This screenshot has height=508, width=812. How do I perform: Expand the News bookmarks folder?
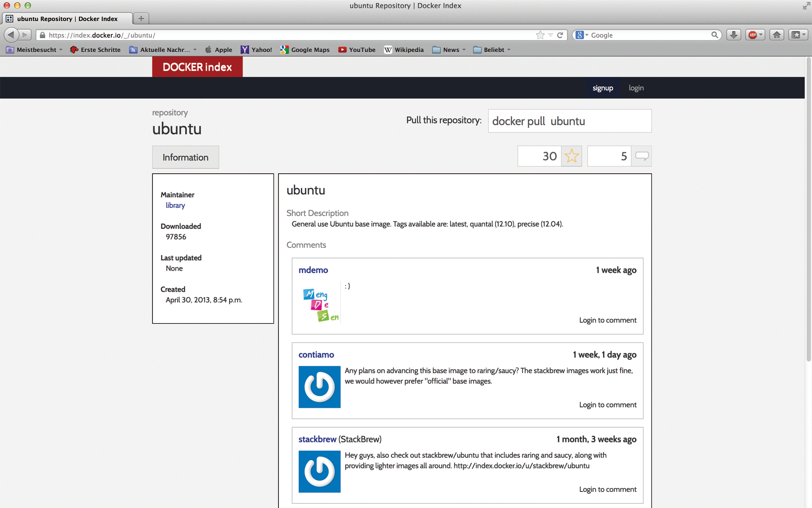tap(449, 50)
